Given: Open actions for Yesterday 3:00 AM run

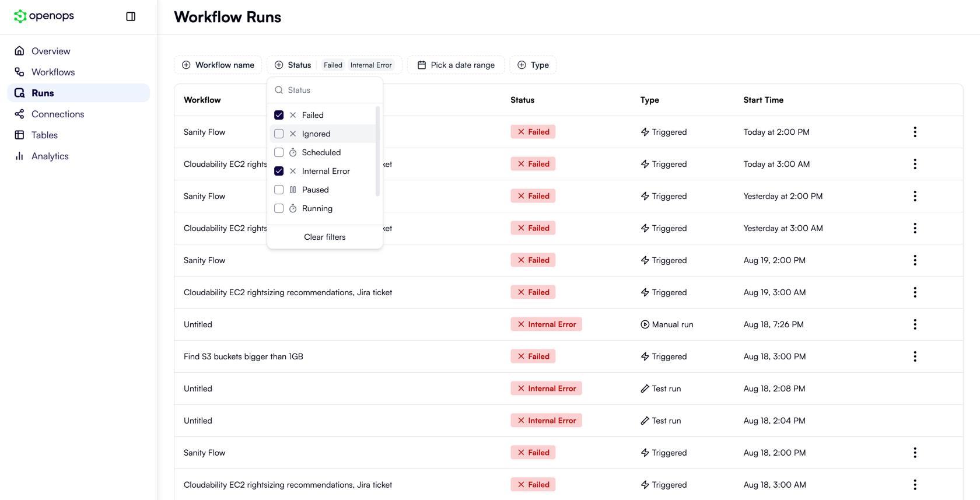Looking at the screenshot, I should (915, 228).
